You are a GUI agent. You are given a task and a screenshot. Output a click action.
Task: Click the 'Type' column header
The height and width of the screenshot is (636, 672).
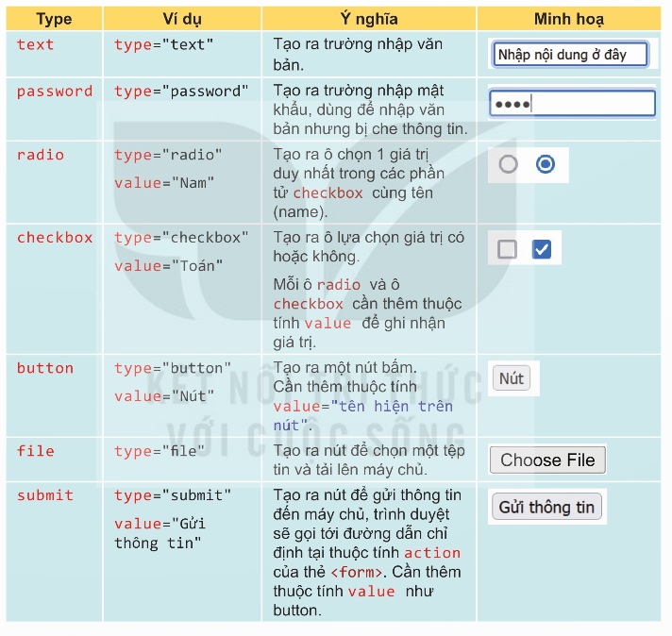(x=54, y=19)
